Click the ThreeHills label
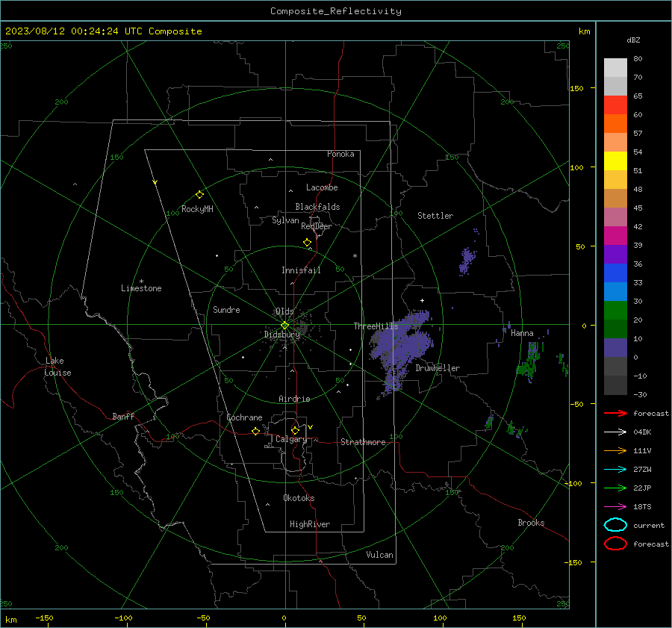The image size is (672, 628). click(x=376, y=326)
